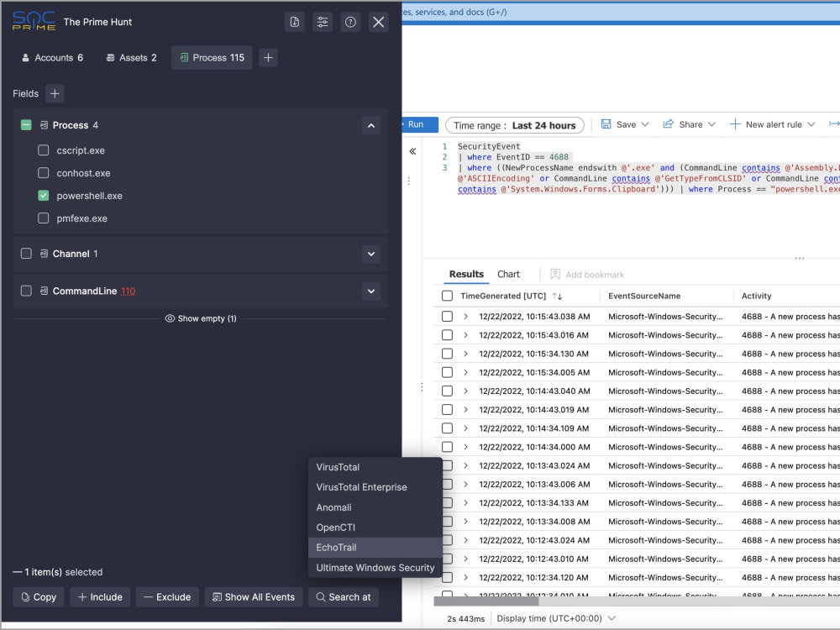The image size is (840, 630).
Task: Choose VirusTotal from search menu
Action: pos(375,468)
